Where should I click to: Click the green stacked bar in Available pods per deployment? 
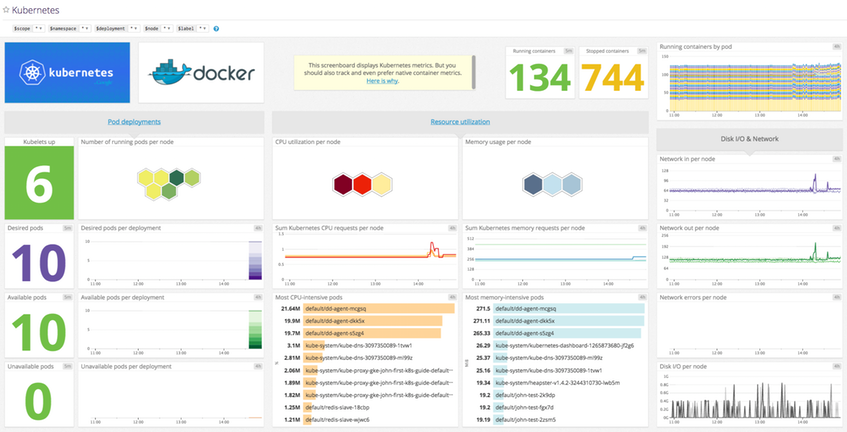tap(255, 329)
